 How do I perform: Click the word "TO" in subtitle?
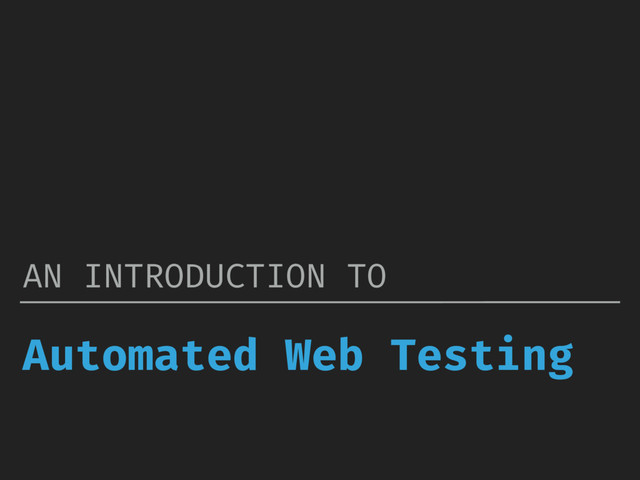coord(367,276)
